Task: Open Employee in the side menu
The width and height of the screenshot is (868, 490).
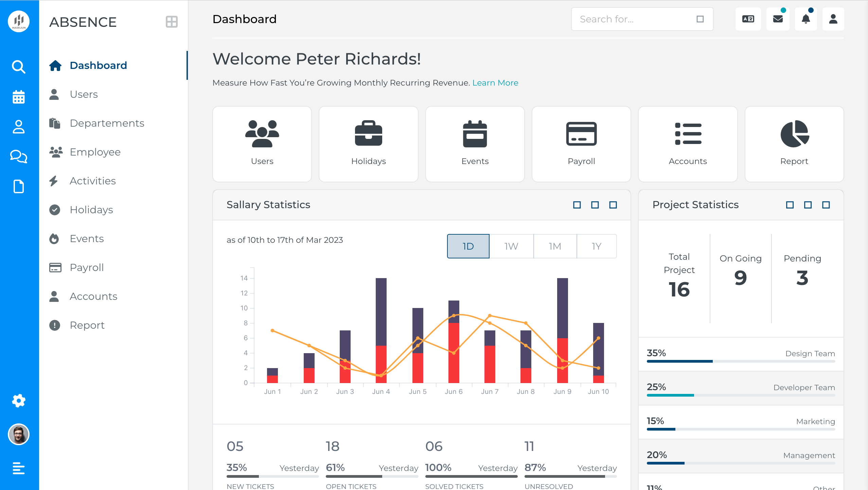Action: click(95, 152)
